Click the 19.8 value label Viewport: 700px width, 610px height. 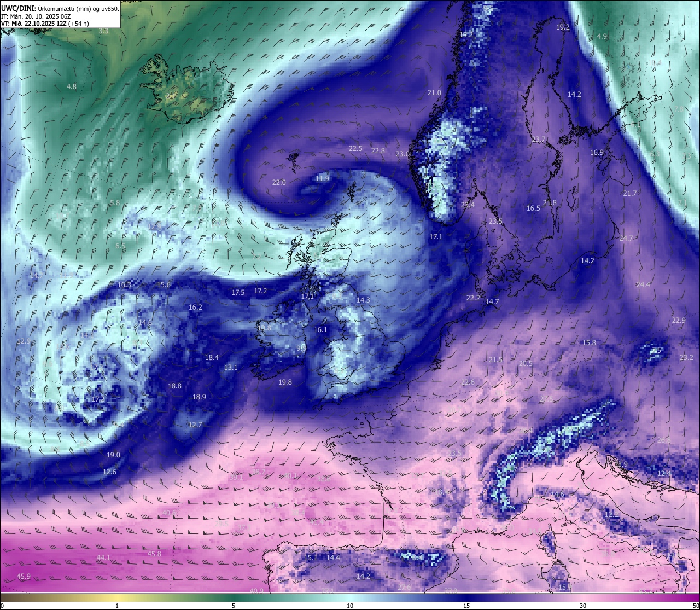pyautogui.click(x=285, y=382)
